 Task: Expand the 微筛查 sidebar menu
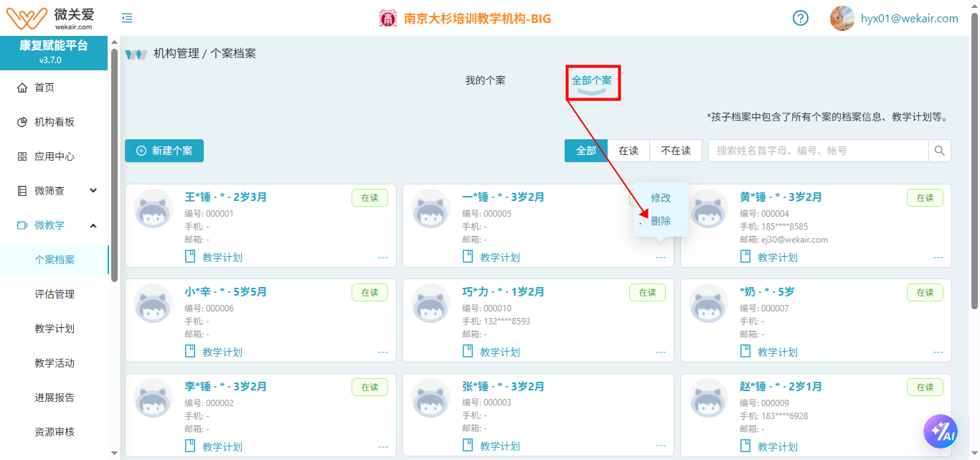point(93,191)
